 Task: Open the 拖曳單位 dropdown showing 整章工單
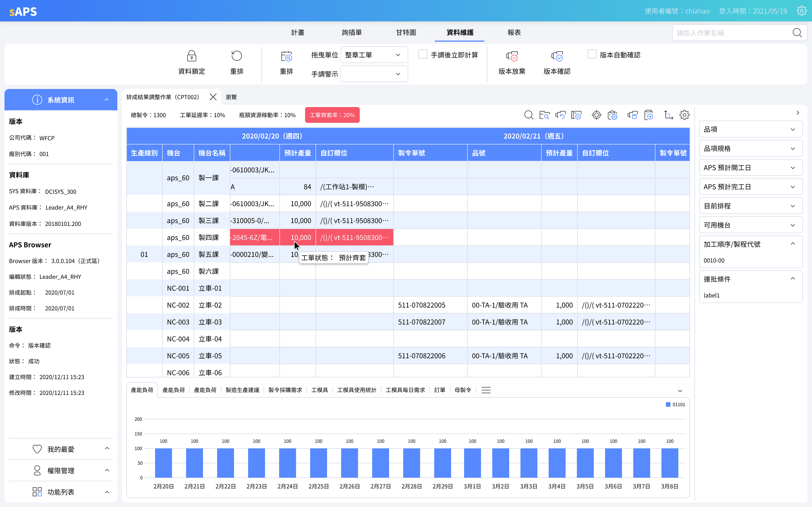(374, 55)
